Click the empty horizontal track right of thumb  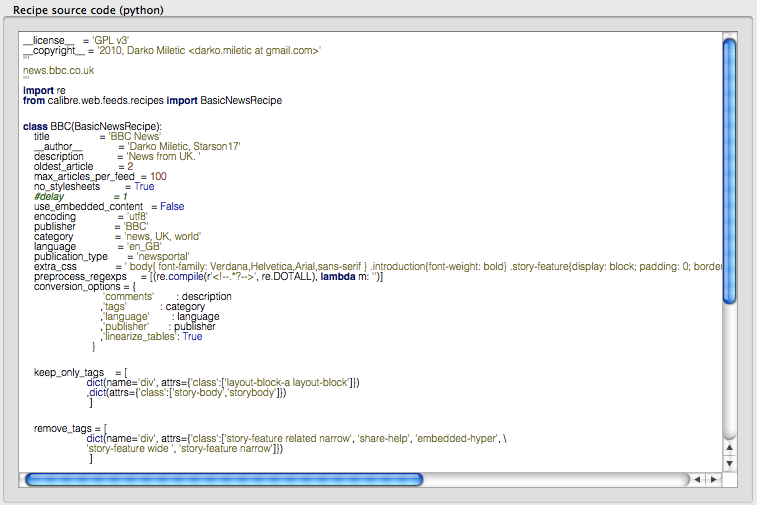coord(555,479)
